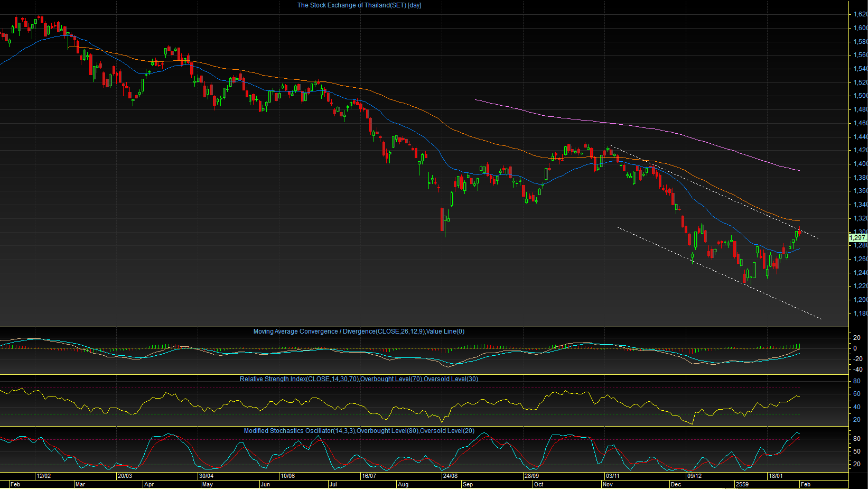Viewport: 868px width, 489px height.
Task: Click the 03/11 date label
Action: tap(613, 476)
